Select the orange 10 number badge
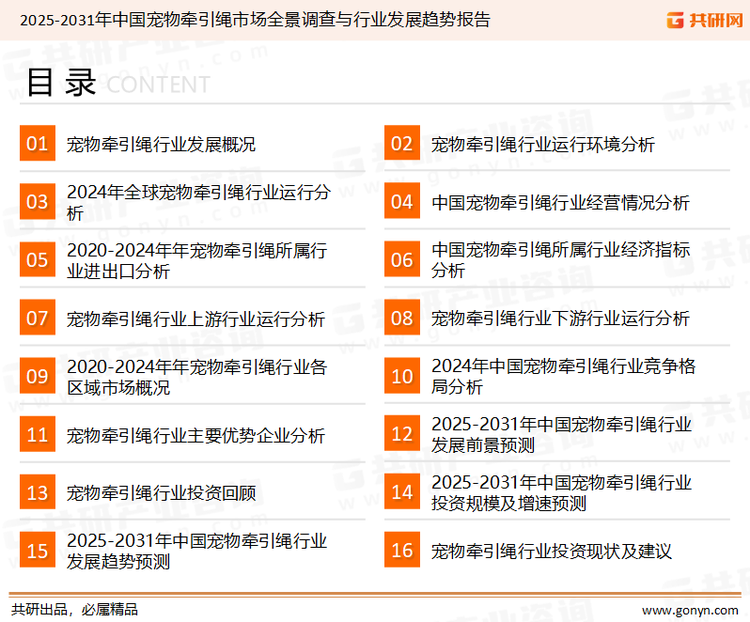This screenshot has width=750, height=622. (x=402, y=376)
